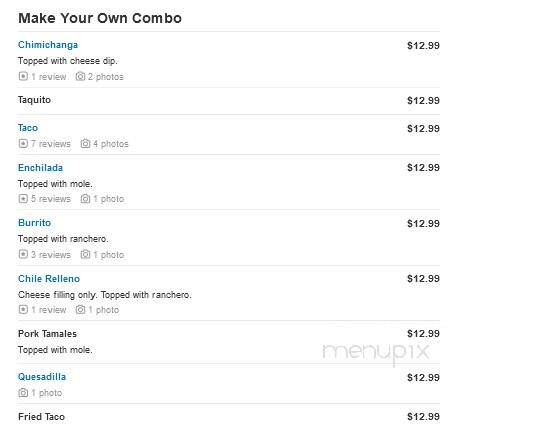Image resolution: width=555 pixels, height=434 pixels.
Task: Click the Taco photos camera icon
Action: pos(85,143)
